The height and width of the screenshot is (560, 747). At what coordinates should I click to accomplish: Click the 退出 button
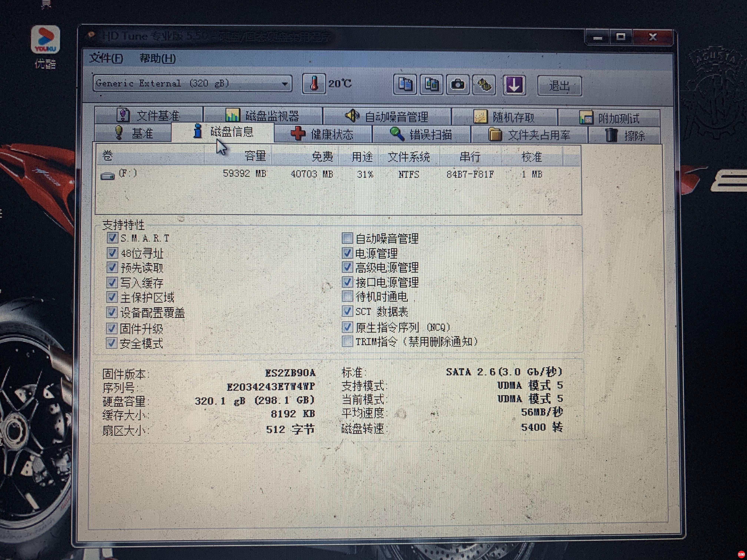(559, 86)
